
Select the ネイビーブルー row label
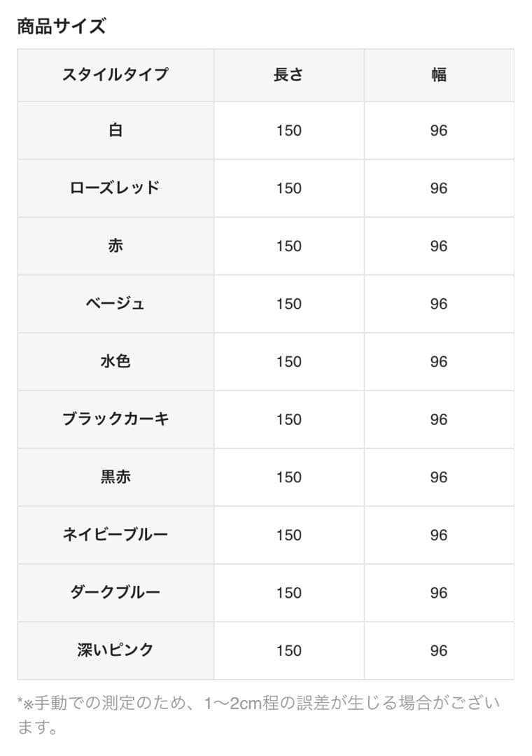point(115,534)
